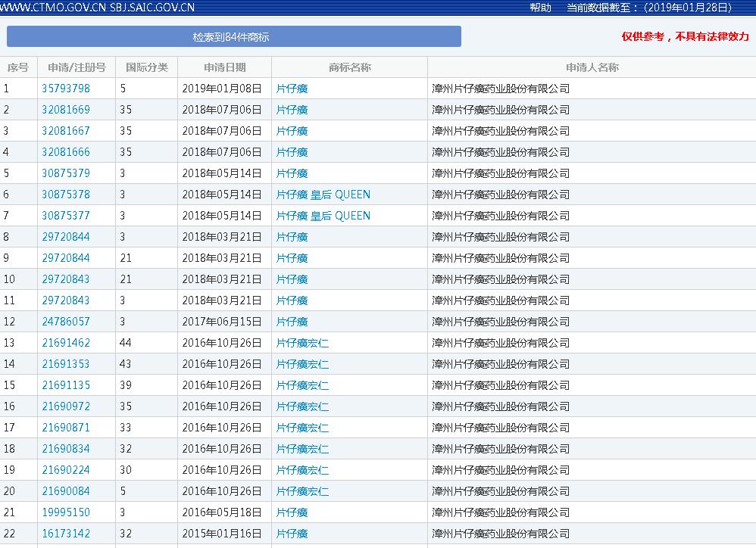Open registration number 30875379

66,173
